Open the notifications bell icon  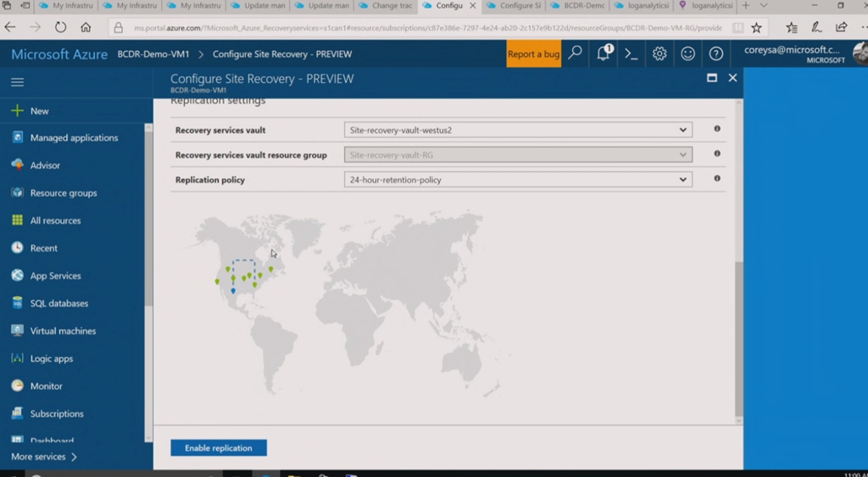[604, 53]
